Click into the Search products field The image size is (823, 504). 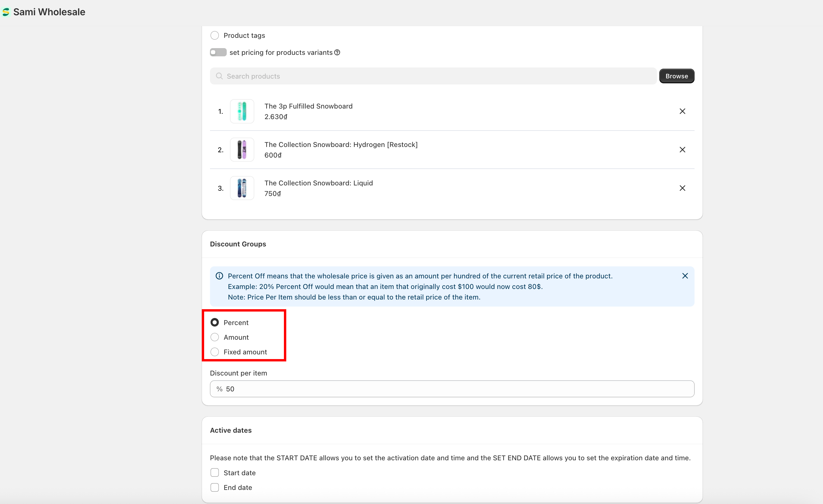[x=434, y=76]
